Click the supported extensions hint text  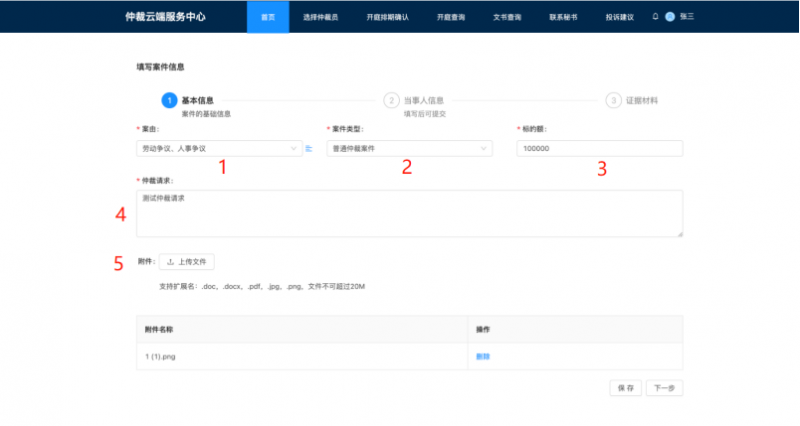coord(262,287)
